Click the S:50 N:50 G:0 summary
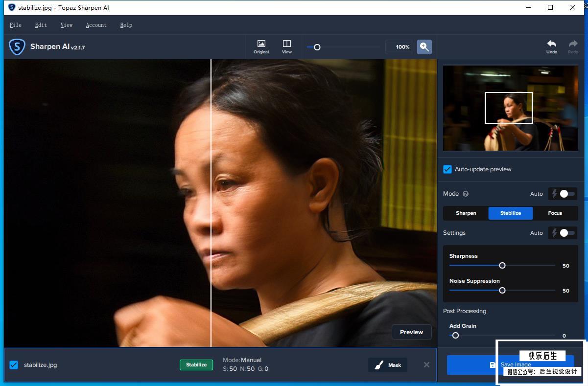Viewport: 588px width, 386px height. coord(245,369)
